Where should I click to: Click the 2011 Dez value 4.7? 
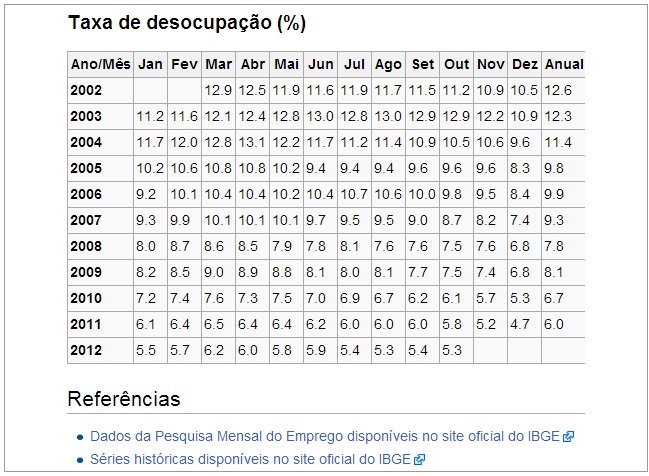pos(520,324)
